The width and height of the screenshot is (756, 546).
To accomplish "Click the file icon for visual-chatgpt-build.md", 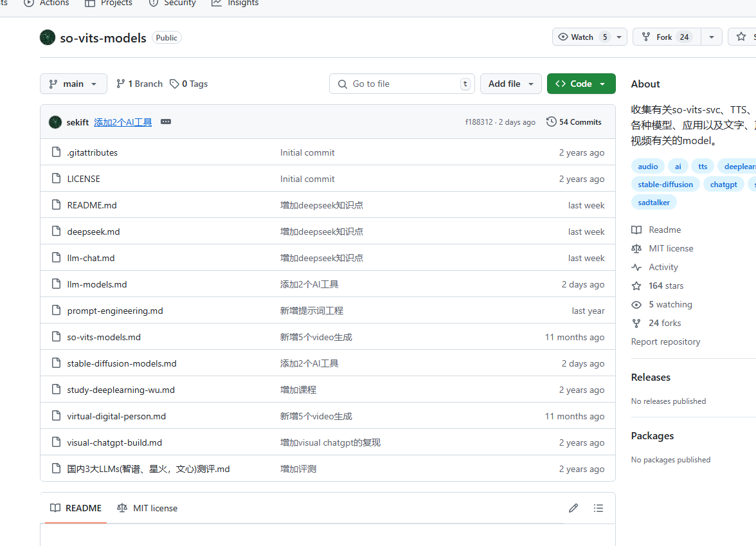I will (x=56, y=442).
